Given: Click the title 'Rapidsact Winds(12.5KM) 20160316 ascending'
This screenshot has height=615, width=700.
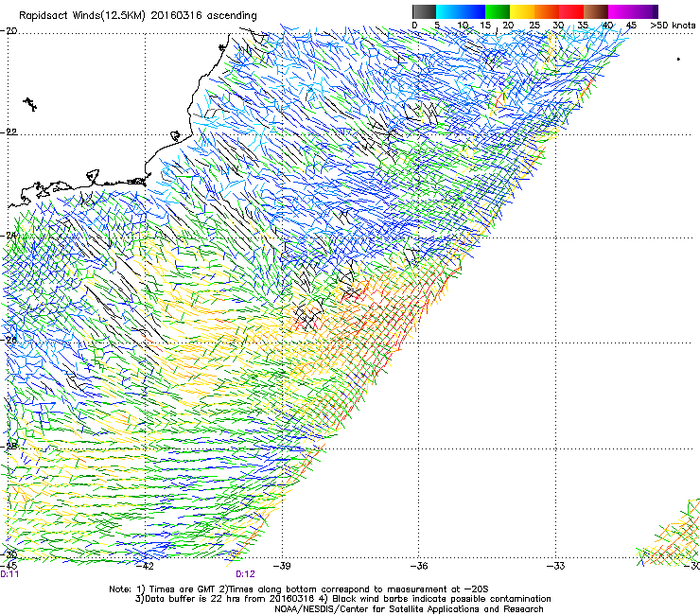Looking at the screenshot, I should click(138, 16).
